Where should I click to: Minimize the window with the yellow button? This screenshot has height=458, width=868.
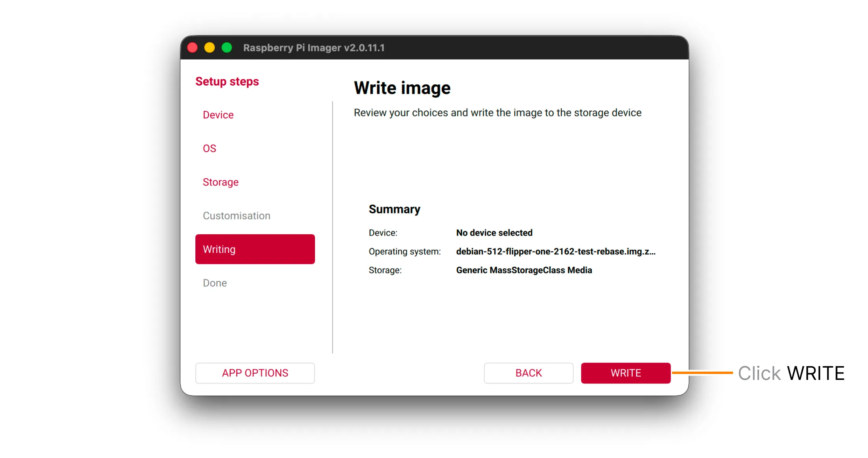click(210, 48)
